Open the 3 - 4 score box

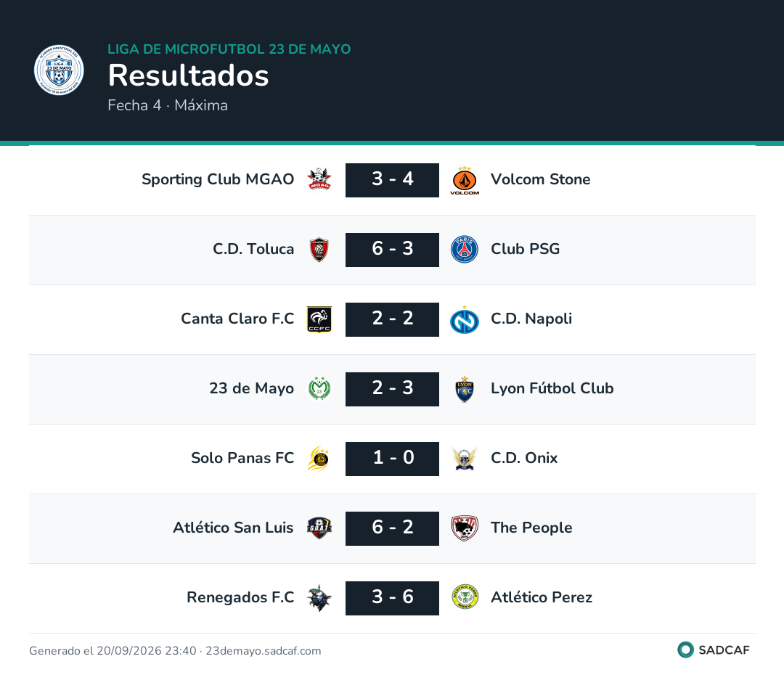pyautogui.click(x=392, y=180)
